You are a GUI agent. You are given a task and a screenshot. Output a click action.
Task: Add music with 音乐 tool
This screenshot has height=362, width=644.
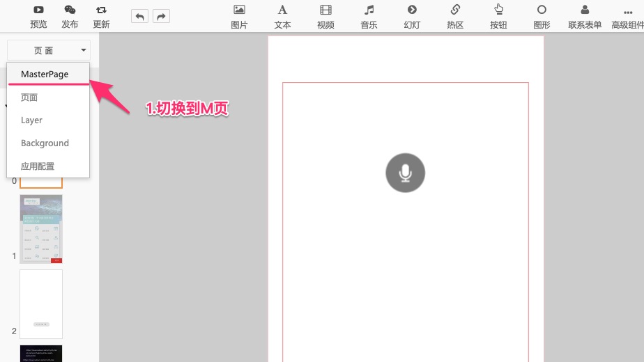tap(369, 10)
